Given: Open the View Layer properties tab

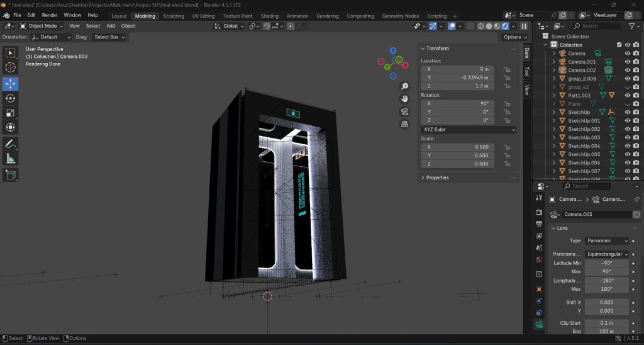Looking at the screenshot, I should (539, 236).
